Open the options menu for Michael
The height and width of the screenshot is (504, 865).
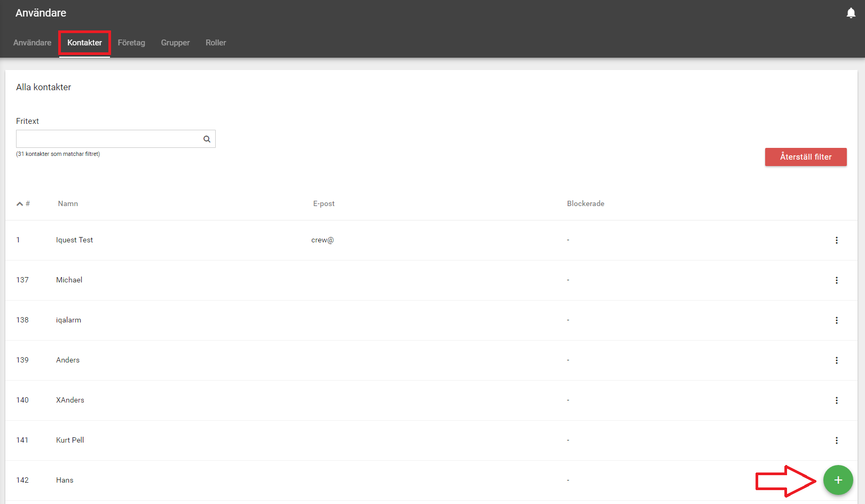pyautogui.click(x=837, y=280)
